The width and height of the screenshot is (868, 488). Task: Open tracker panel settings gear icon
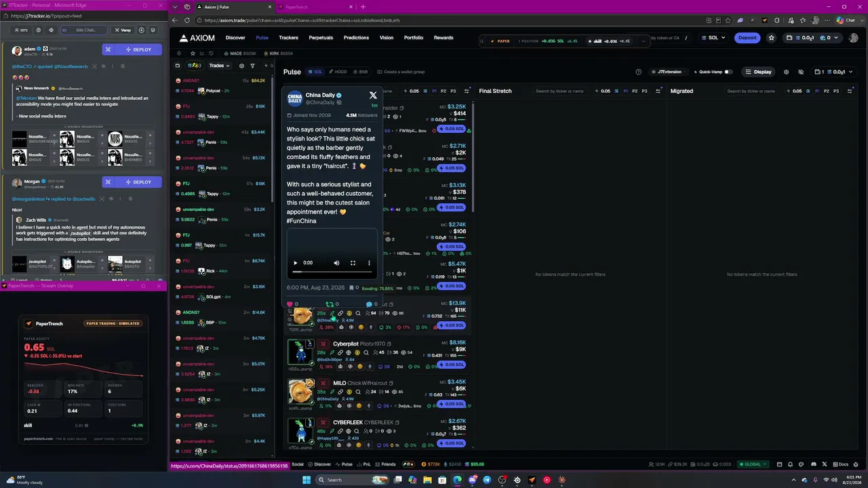[241, 66]
